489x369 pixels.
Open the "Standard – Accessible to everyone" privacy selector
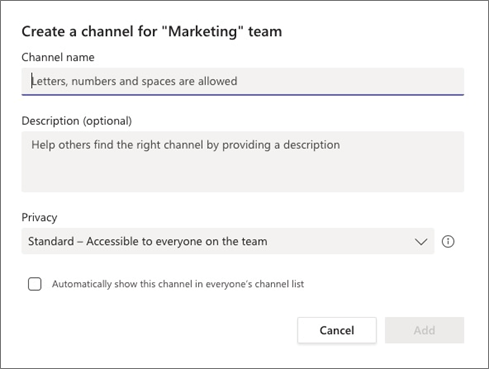pos(228,241)
